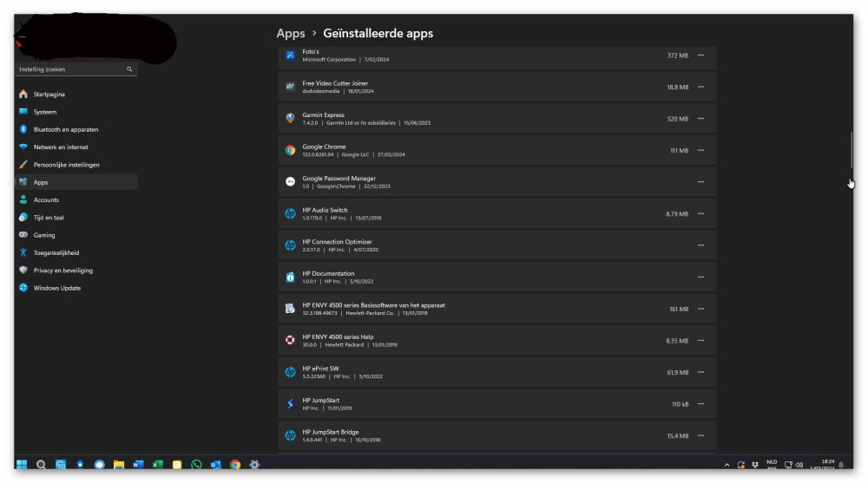Image resolution: width=868 pixels, height=483 pixels.
Task: Click the Windows Update sidebar icon
Action: 23,288
